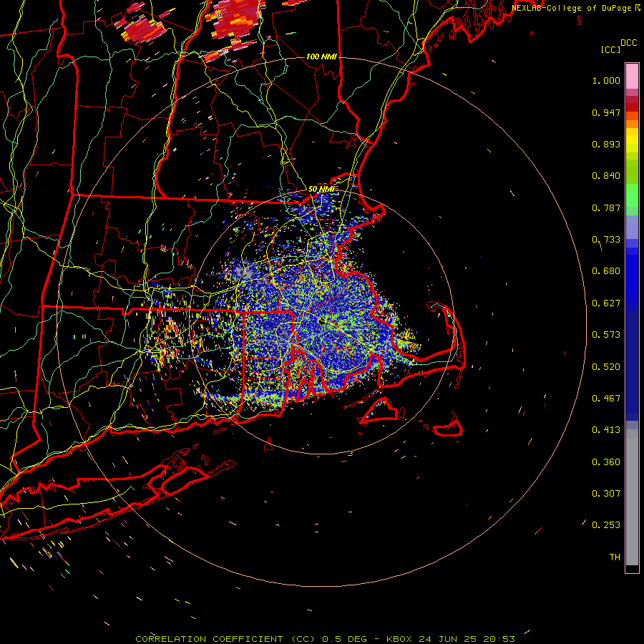The image size is (644, 644).
Task: Click the DCC legend title
Action: click(x=628, y=43)
